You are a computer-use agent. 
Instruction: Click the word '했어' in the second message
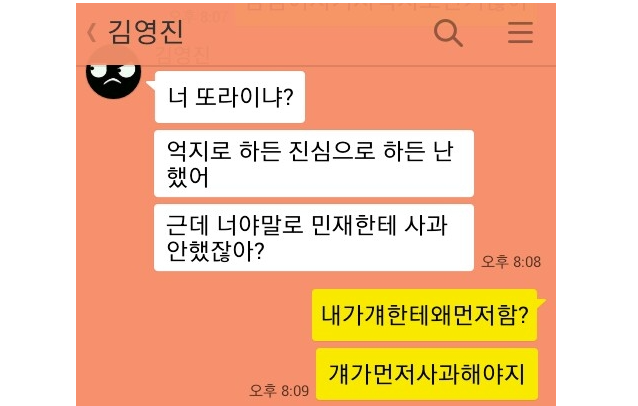coord(188,177)
